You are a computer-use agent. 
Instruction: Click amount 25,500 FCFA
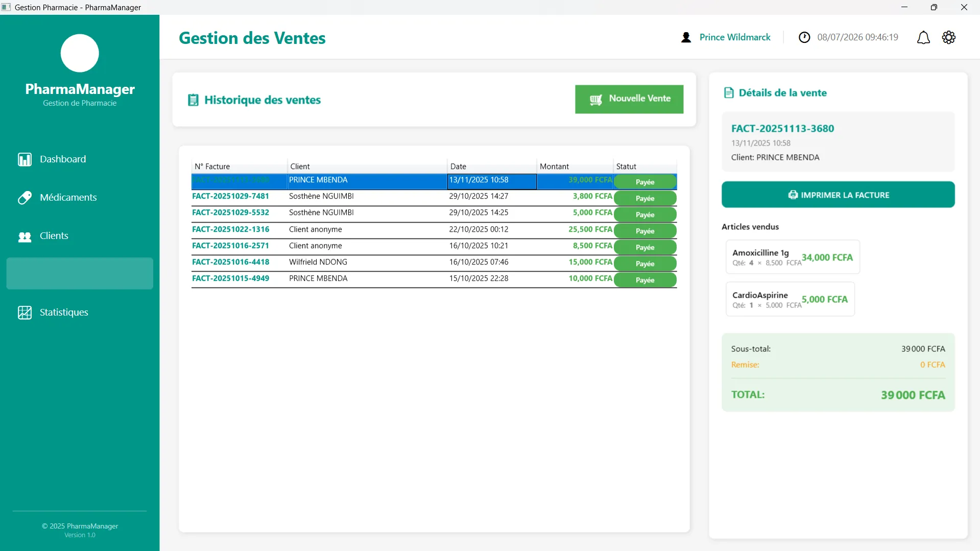click(590, 229)
